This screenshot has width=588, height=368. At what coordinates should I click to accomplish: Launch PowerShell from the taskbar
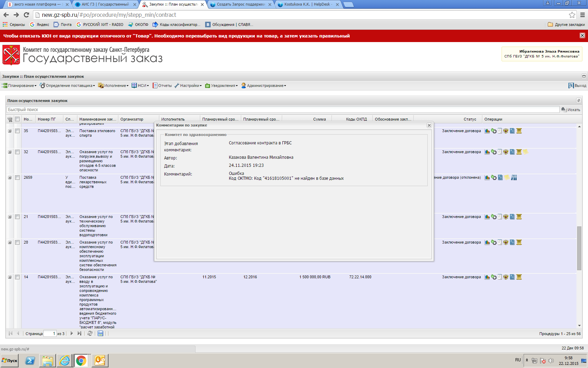click(x=30, y=361)
